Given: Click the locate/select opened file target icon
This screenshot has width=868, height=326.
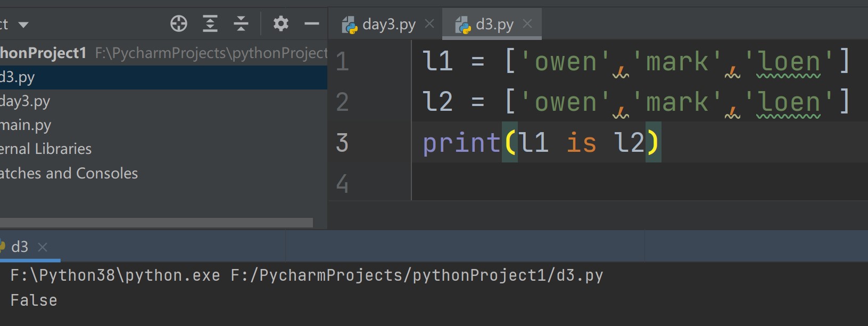Looking at the screenshot, I should pos(179,23).
